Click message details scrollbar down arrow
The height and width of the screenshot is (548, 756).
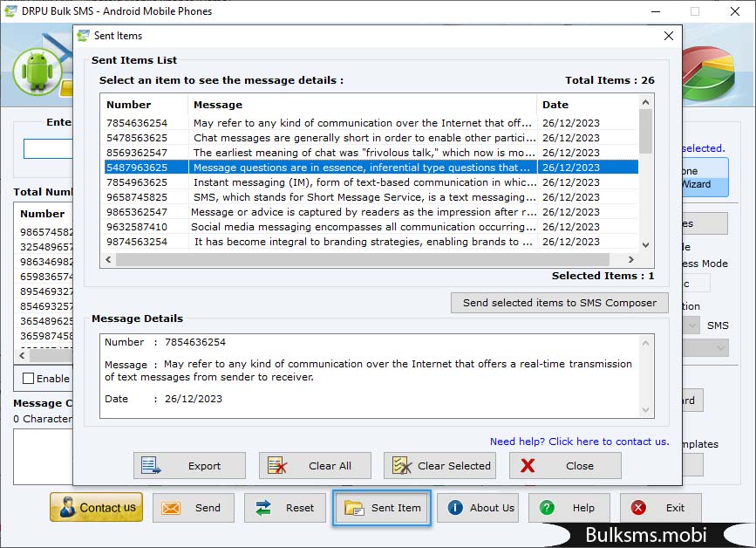click(645, 410)
